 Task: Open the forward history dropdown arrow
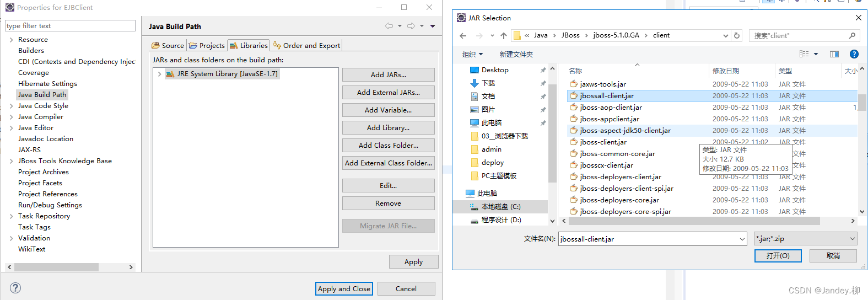coord(422,26)
